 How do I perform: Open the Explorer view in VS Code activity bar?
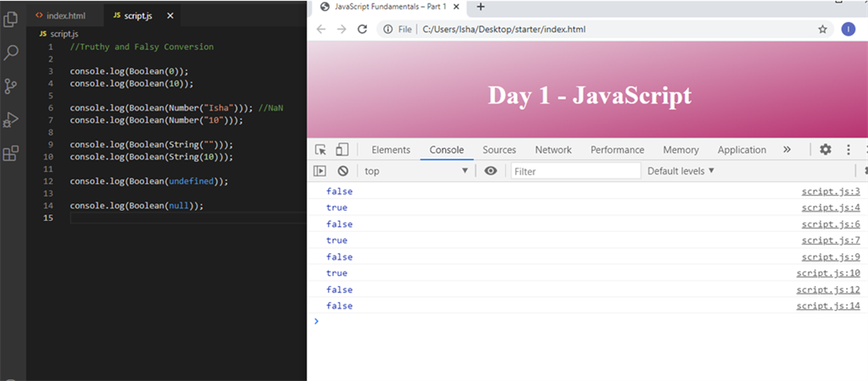tap(11, 19)
